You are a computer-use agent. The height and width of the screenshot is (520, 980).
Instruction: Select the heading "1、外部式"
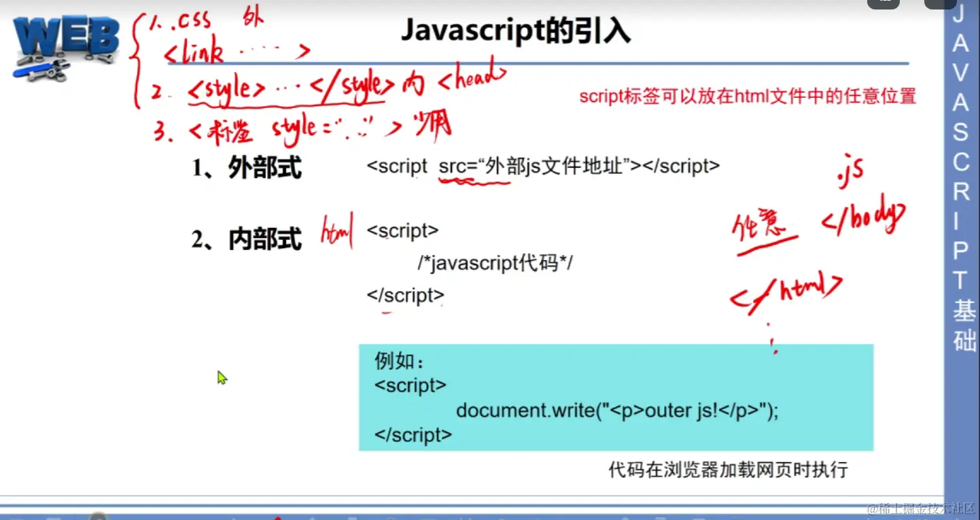246,168
